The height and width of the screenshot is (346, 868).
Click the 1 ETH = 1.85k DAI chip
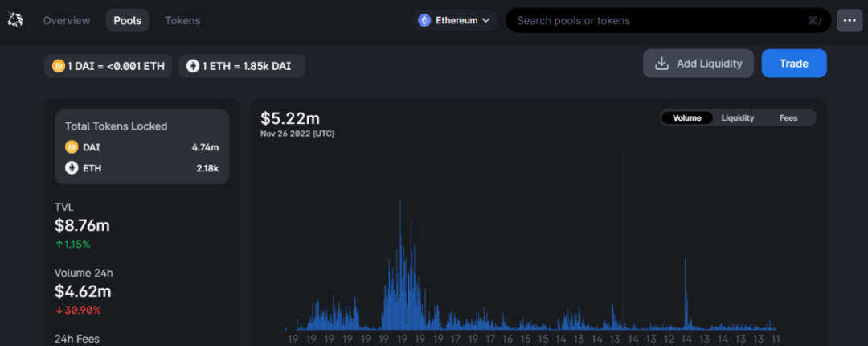pyautogui.click(x=241, y=66)
